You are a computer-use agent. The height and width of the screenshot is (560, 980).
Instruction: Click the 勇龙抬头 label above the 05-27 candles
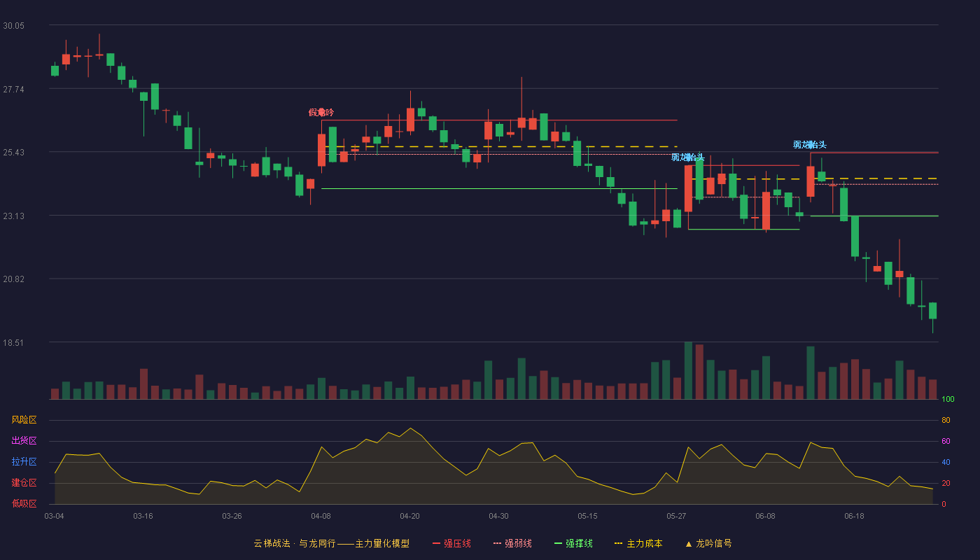tap(688, 157)
